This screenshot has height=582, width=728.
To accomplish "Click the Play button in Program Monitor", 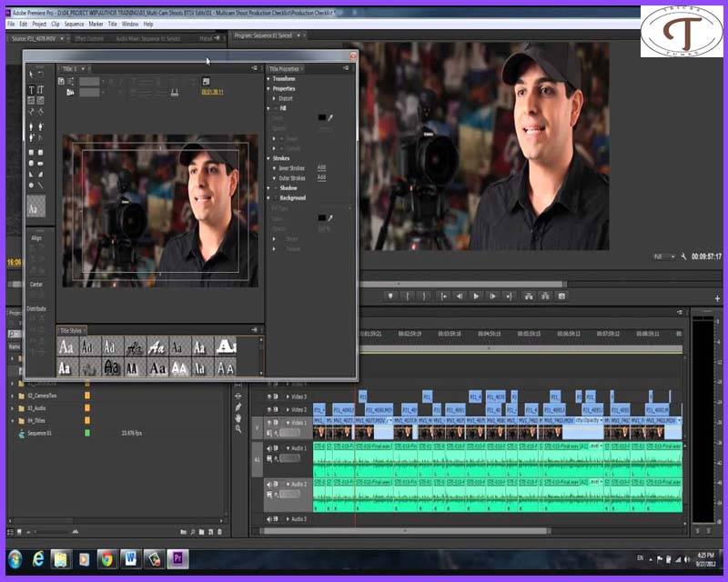I will pyautogui.click(x=476, y=296).
